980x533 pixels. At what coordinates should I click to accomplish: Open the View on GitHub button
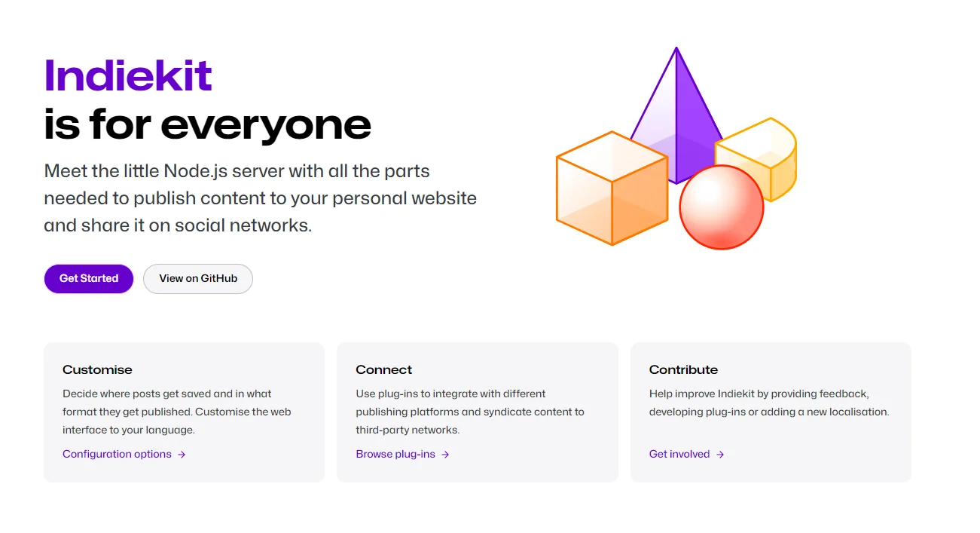click(x=198, y=278)
